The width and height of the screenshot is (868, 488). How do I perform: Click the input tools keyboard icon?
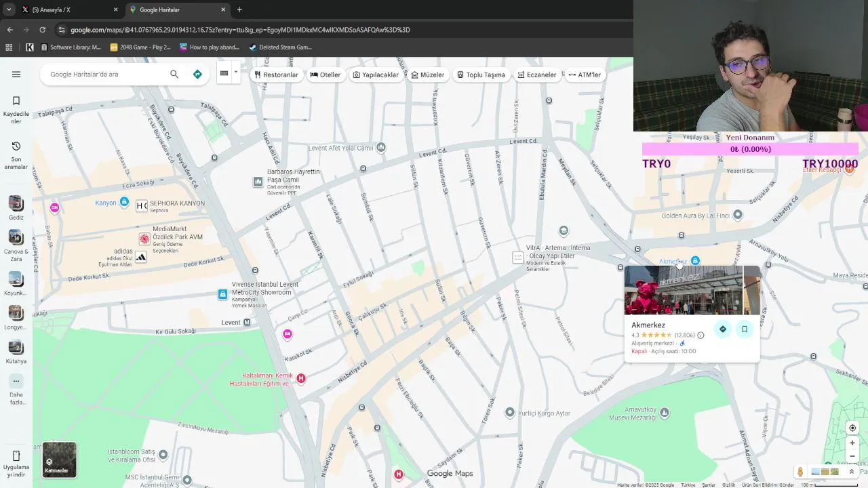coord(224,73)
